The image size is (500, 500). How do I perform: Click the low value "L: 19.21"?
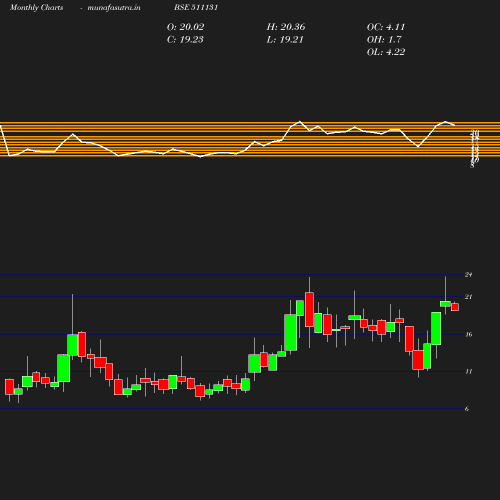click(x=285, y=39)
